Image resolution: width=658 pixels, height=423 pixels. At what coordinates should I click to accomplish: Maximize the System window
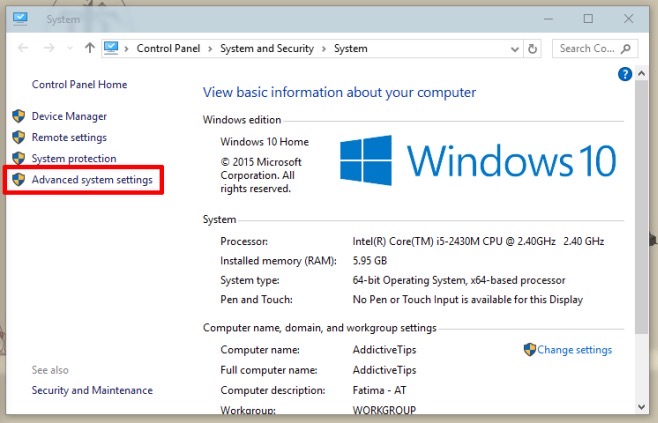tap(588, 19)
